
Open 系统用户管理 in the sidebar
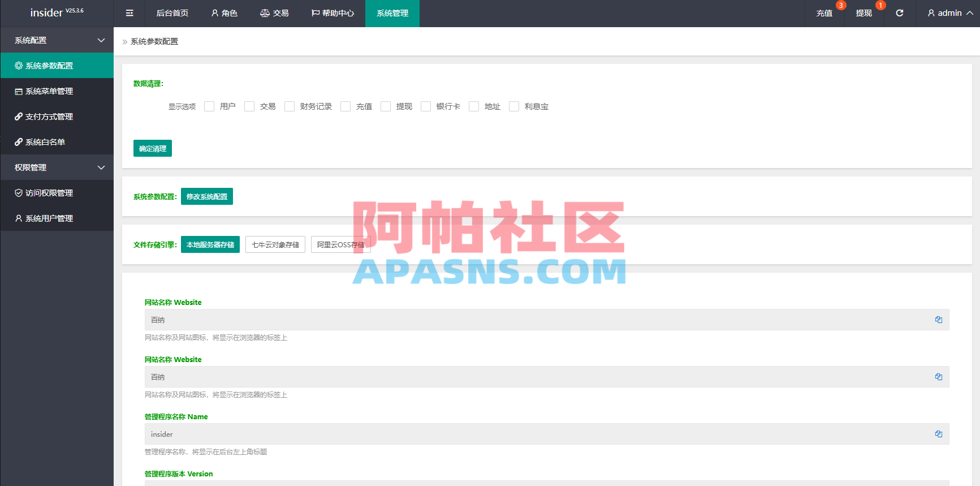[57, 218]
